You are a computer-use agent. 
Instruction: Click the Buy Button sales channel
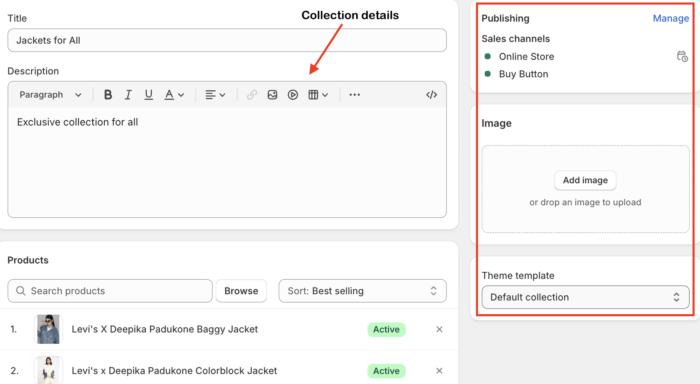pos(523,74)
